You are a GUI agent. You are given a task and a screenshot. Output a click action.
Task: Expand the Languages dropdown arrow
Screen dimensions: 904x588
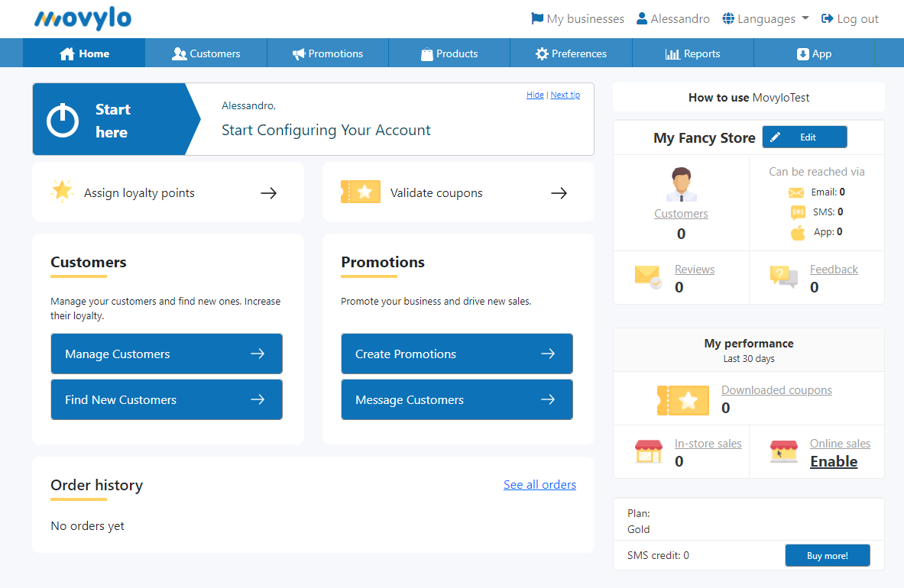coord(805,18)
